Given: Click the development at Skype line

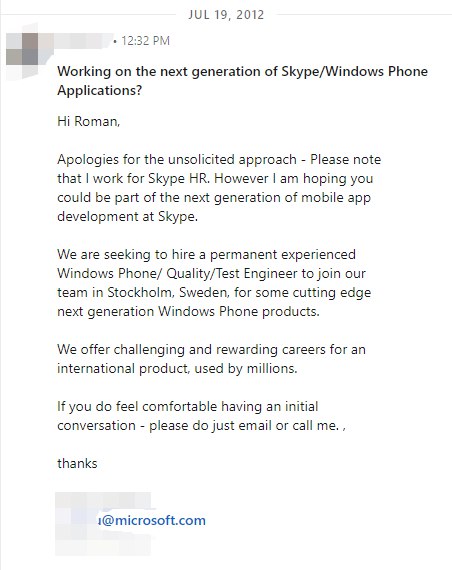Looking at the screenshot, I should (x=128, y=216).
